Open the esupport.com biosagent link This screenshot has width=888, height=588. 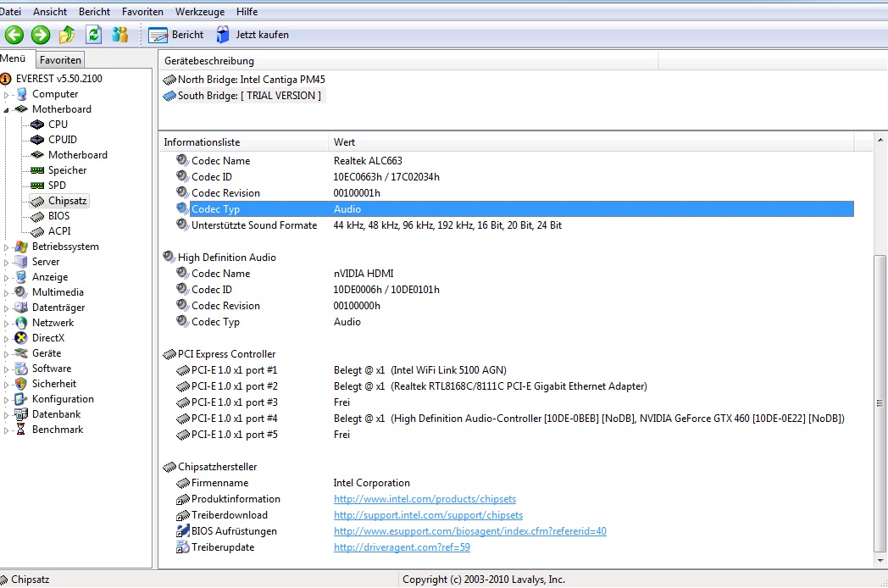470,531
